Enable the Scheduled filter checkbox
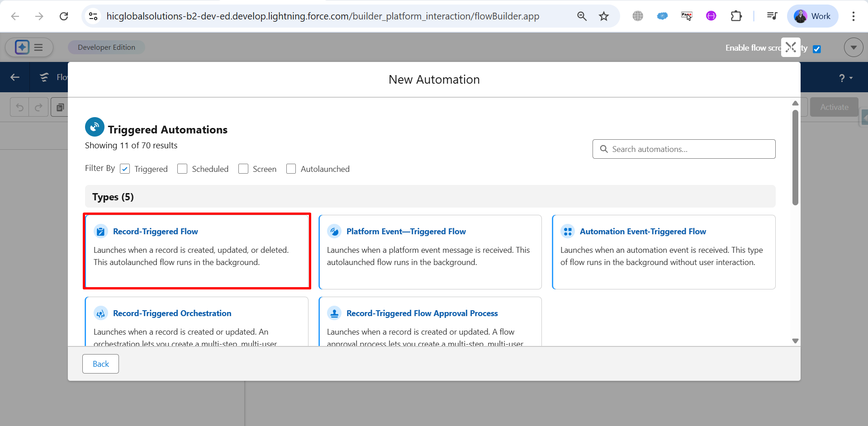The height and width of the screenshot is (426, 868). (182, 169)
